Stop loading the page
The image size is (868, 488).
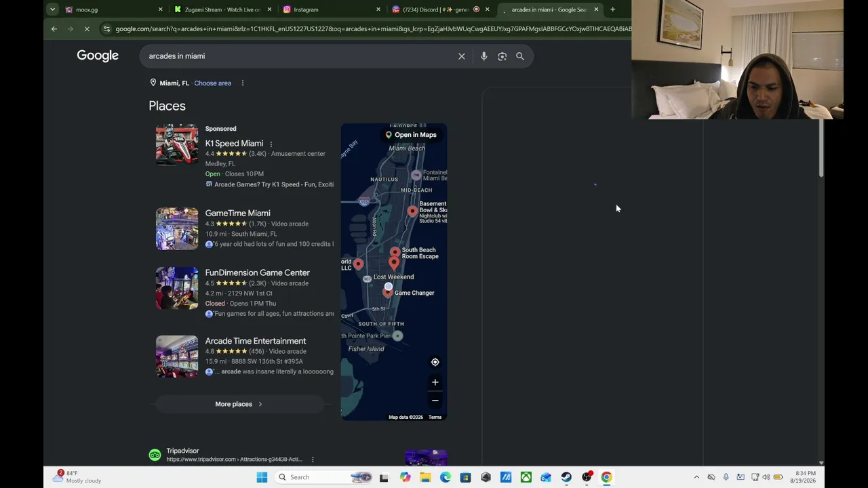87,28
